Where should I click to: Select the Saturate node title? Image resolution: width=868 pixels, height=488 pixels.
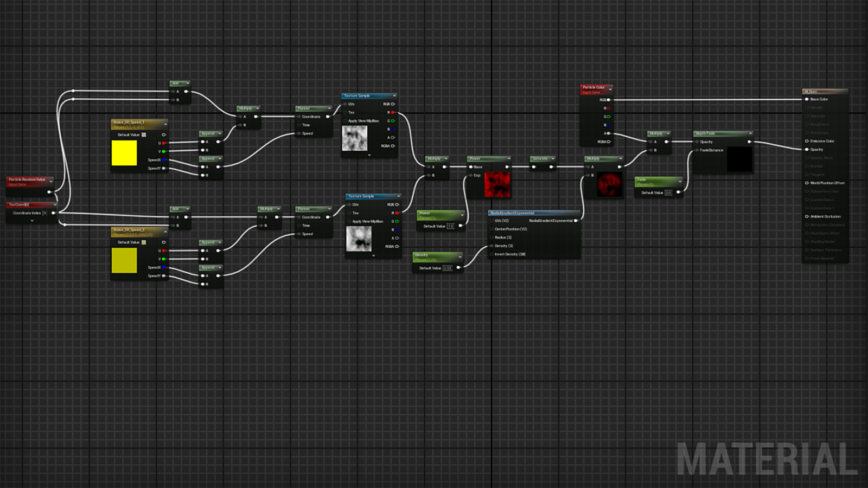pyautogui.click(x=540, y=159)
